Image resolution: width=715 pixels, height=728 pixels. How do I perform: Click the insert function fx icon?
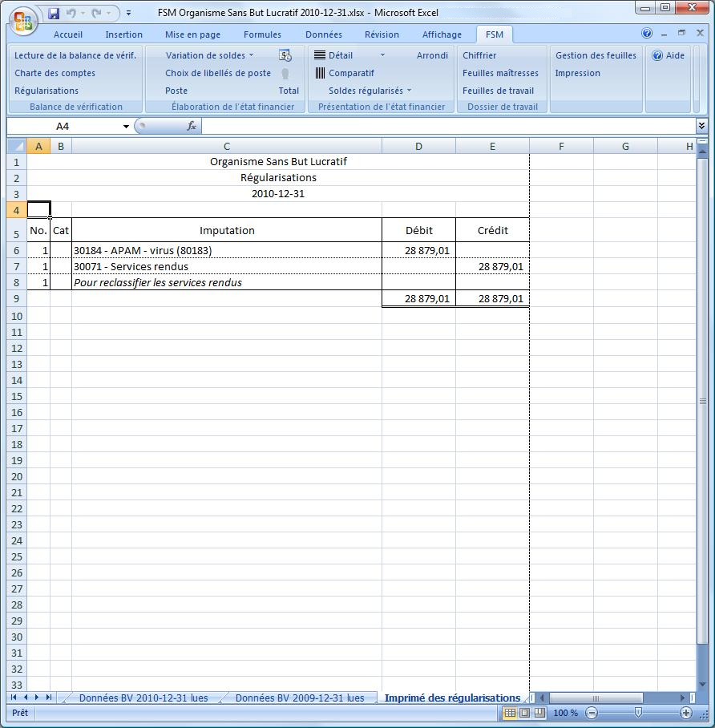coord(192,126)
